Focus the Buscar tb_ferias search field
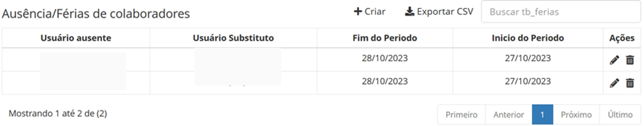This screenshot has height=126, width=644. (x=561, y=12)
